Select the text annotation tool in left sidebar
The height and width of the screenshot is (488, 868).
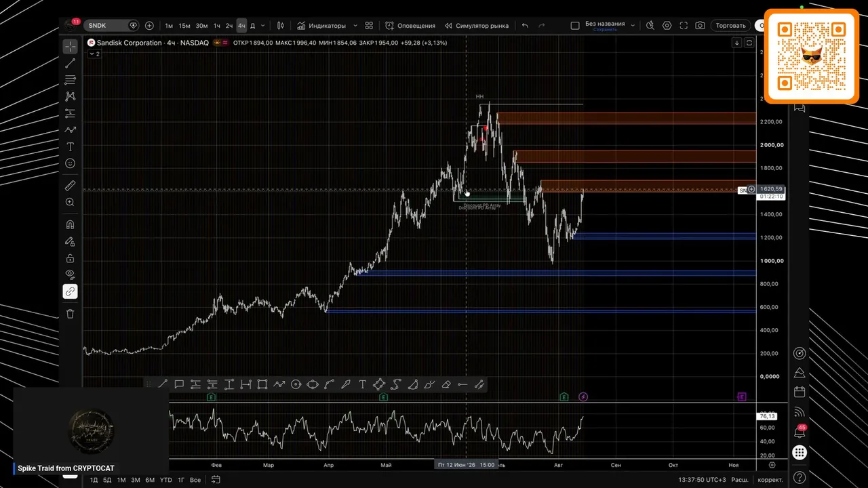click(70, 146)
